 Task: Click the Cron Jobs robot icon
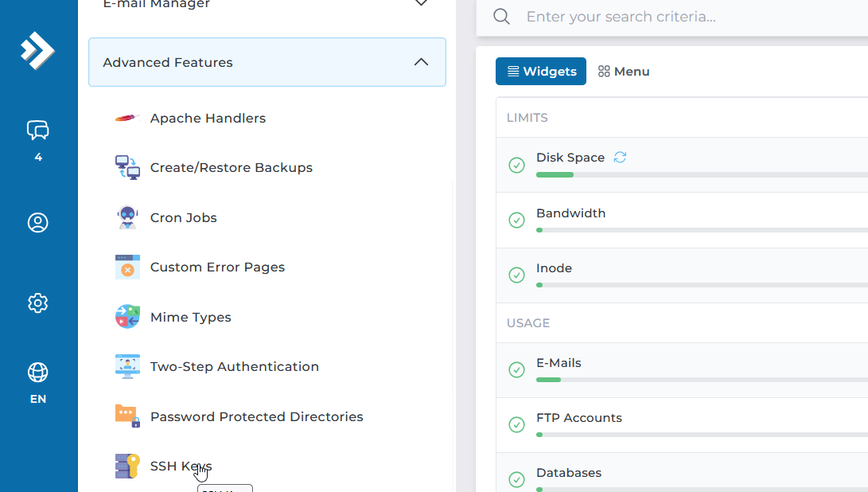click(127, 217)
